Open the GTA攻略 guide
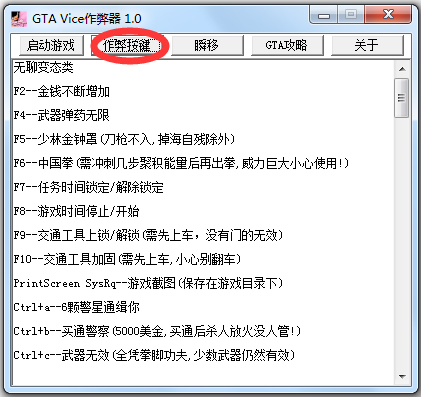421x397 pixels. click(287, 45)
